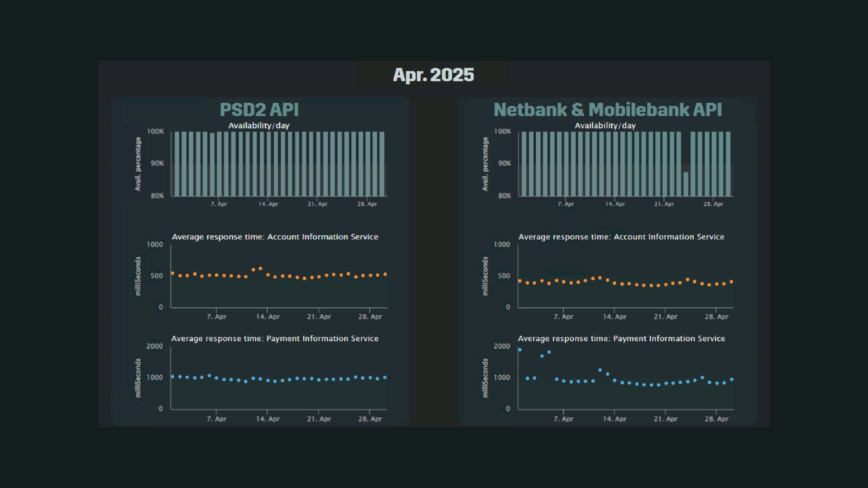Image resolution: width=868 pixels, height=488 pixels.
Task: Select the Netbank & Mobilebank API title
Action: 608,110
